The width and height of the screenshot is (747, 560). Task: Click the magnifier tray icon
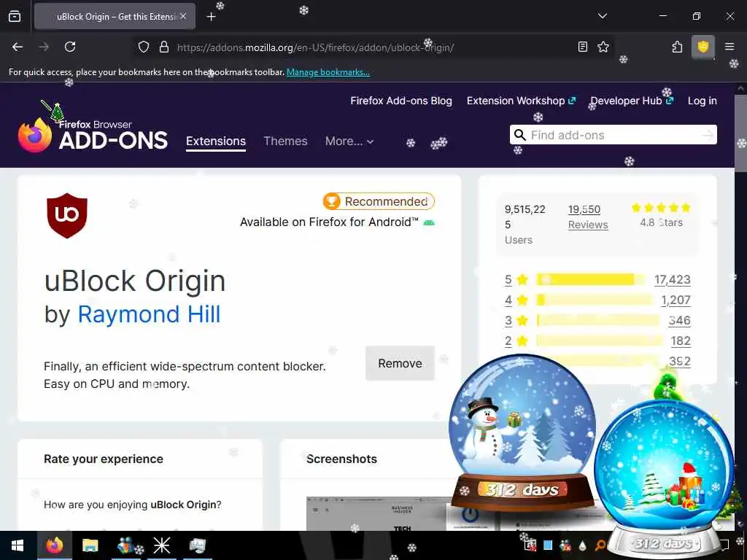pos(600,545)
